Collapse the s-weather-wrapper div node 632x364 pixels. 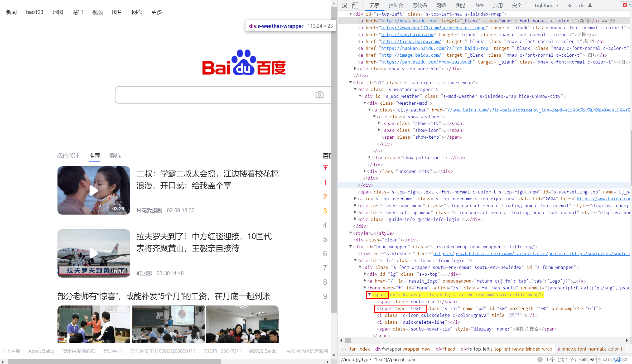(x=355, y=89)
